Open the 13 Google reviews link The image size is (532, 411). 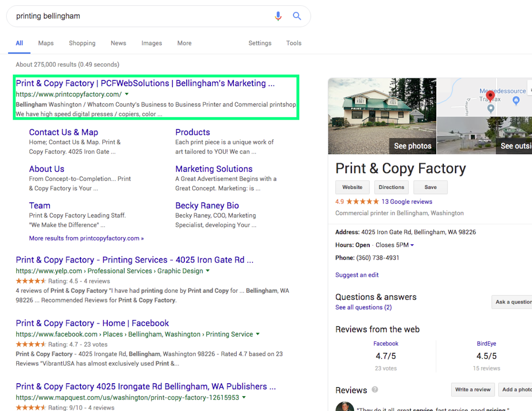(407, 202)
